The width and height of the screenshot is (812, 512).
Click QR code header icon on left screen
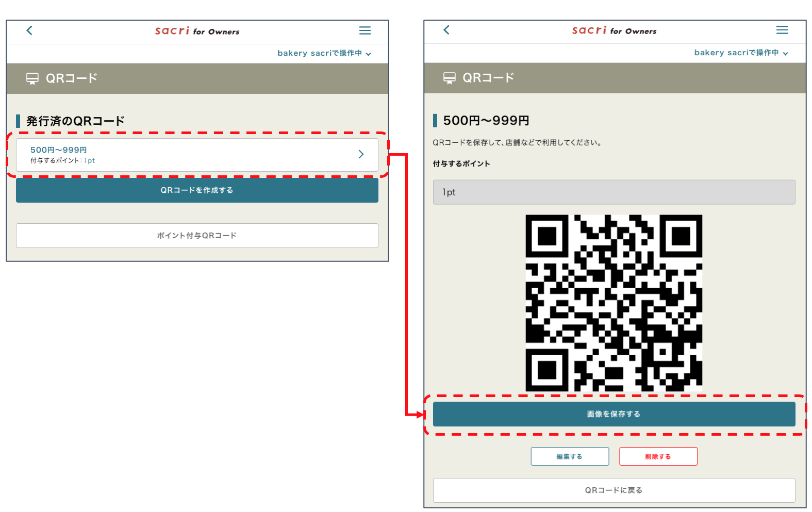(32, 78)
